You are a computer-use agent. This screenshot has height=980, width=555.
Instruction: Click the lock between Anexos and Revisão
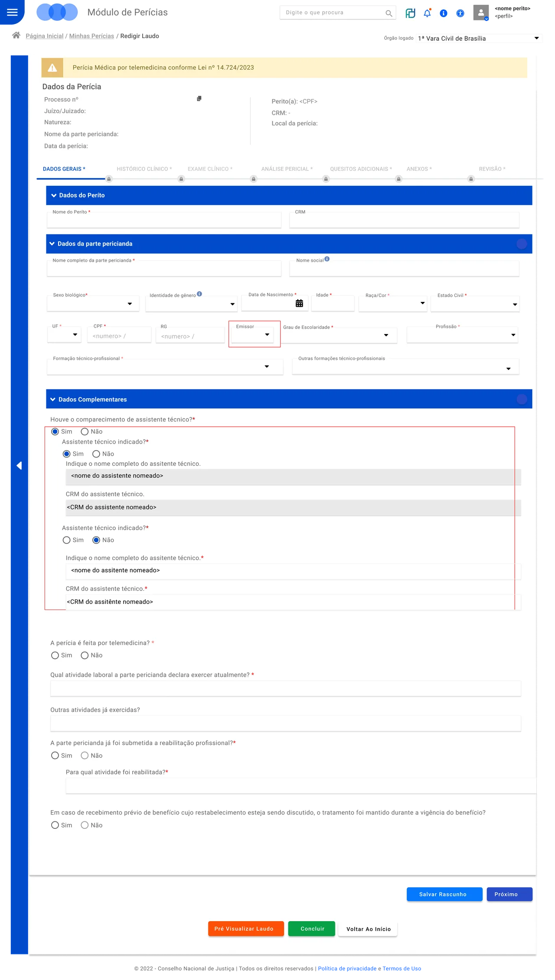pyautogui.click(x=471, y=179)
